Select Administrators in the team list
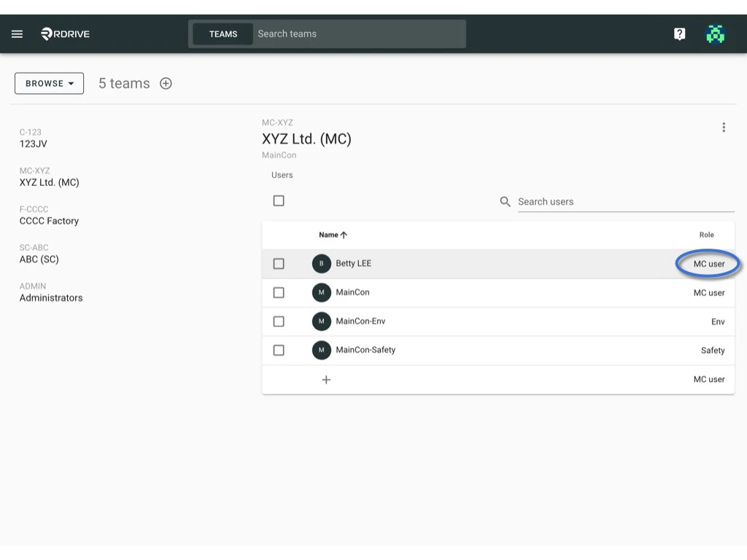The height and width of the screenshot is (560, 747). (50, 297)
